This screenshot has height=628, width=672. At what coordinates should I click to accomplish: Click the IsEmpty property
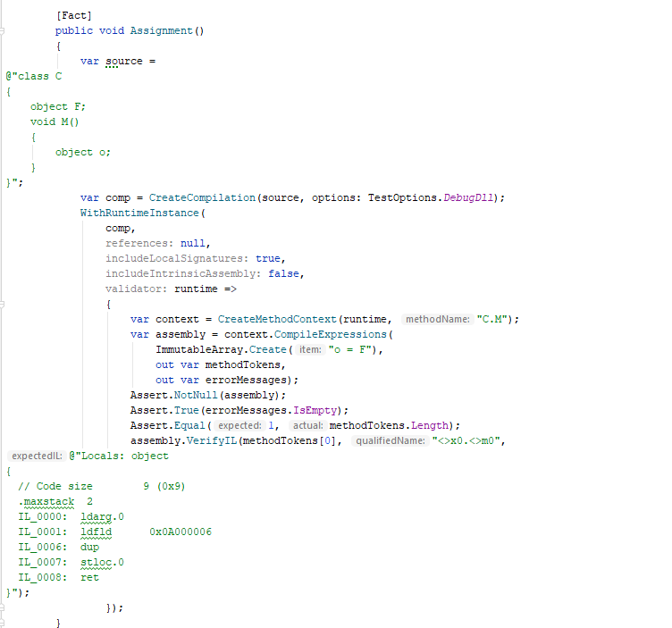315,410
